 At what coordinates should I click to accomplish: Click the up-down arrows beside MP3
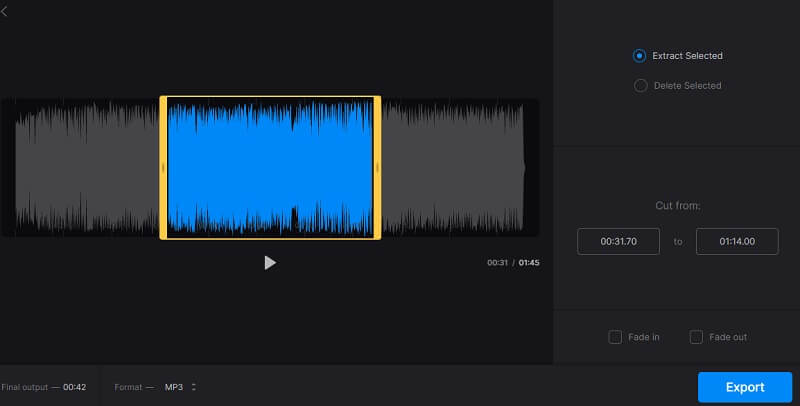point(194,387)
